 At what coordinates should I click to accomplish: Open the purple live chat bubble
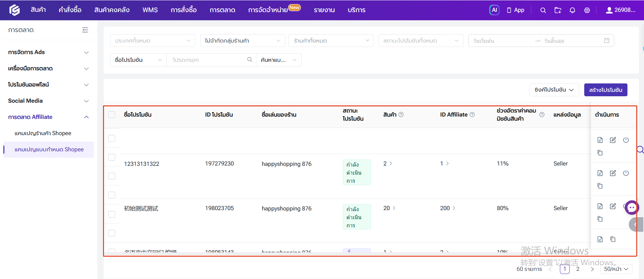[x=632, y=208]
